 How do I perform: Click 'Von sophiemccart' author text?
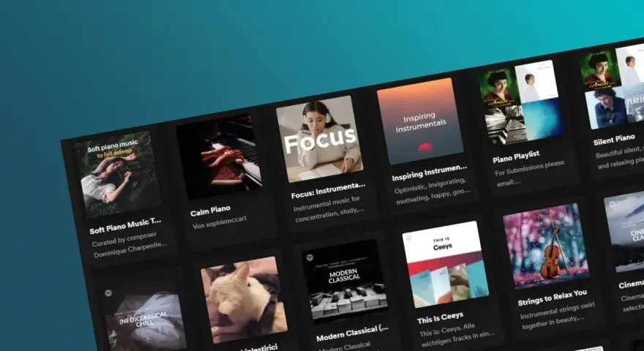pyautogui.click(x=220, y=222)
